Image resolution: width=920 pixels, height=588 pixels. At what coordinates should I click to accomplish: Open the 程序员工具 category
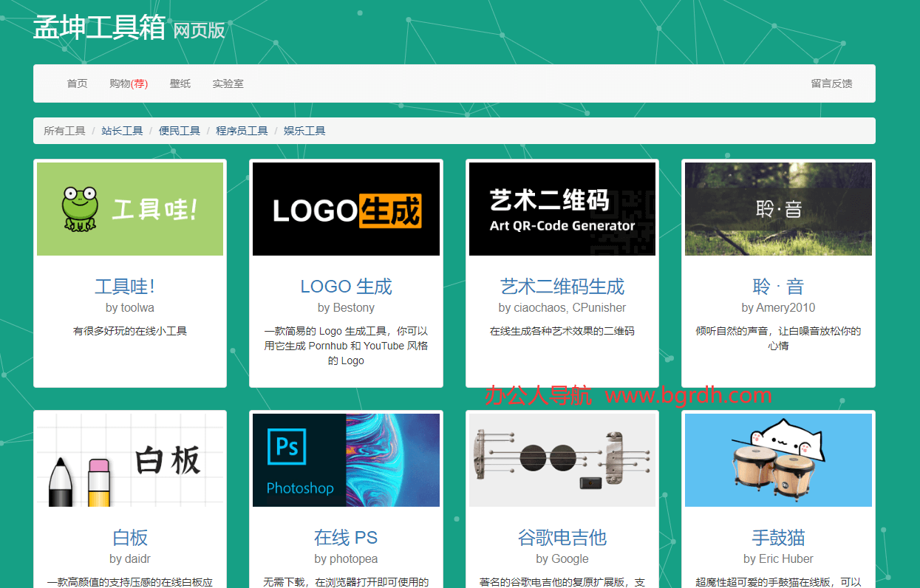pyautogui.click(x=243, y=130)
